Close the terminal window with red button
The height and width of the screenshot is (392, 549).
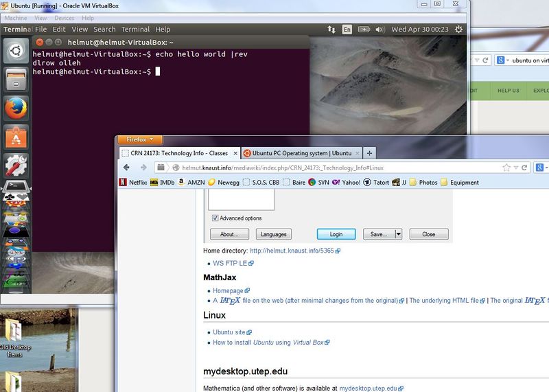pyautogui.click(x=40, y=43)
